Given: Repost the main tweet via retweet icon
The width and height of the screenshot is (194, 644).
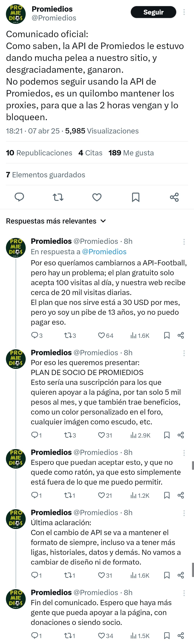Looking at the screenshot, I should point(58,197).
